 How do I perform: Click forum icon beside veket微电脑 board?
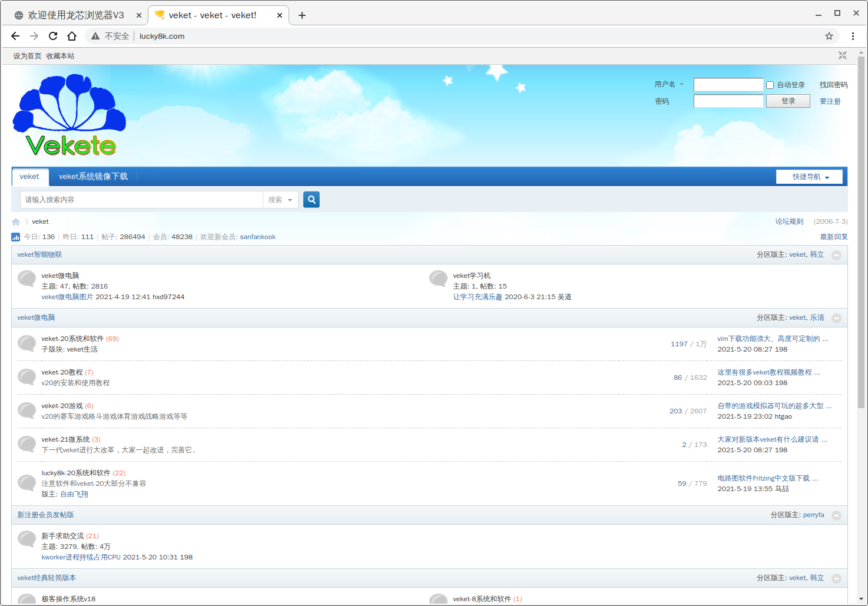point(27,278)
